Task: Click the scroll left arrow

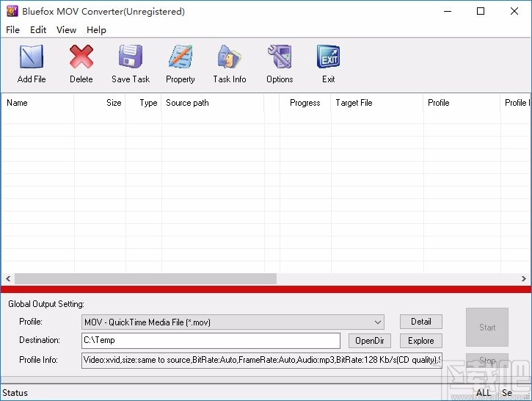Action: (8, 279)
